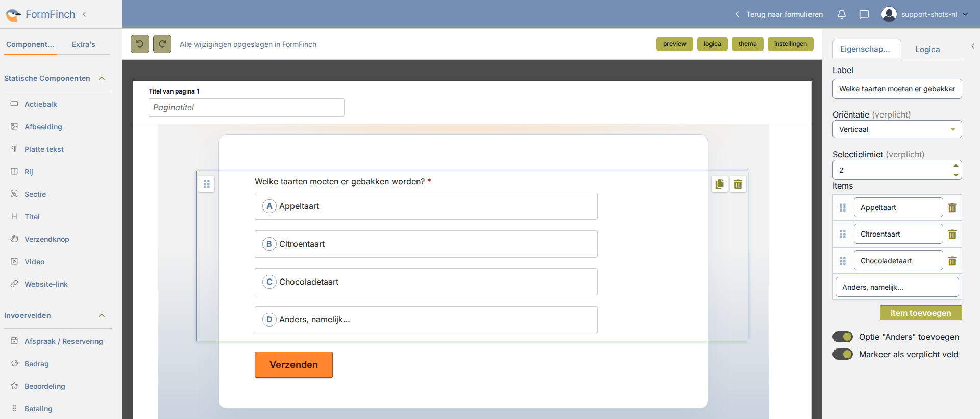The image size is (980, 419).
Task: Delete the taarten question component
Action: [x=738, y=184]
